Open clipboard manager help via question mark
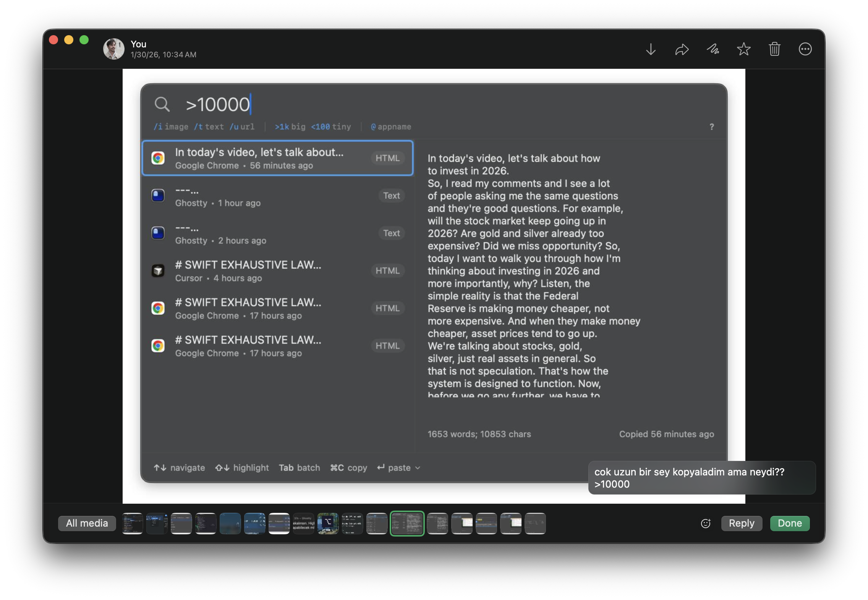Image resolution: width=868 pixels, height=600 pixels. (x=711, y=126)
